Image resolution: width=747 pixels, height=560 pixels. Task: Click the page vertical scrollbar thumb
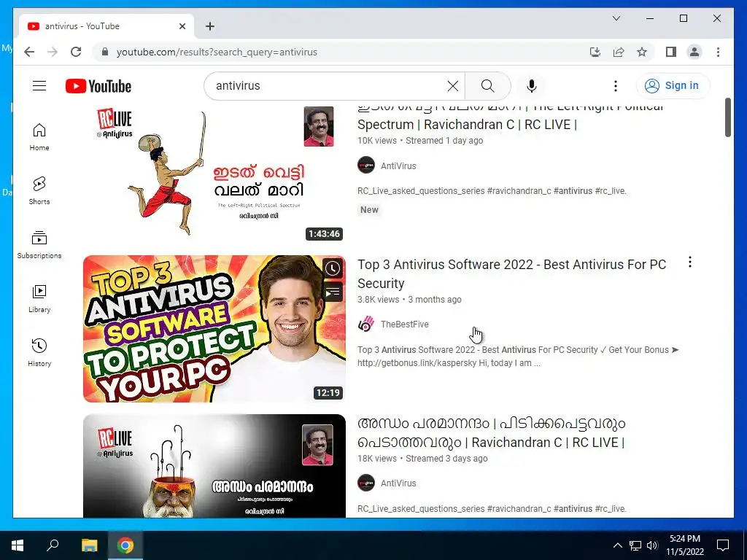click(x=727, y=117)
